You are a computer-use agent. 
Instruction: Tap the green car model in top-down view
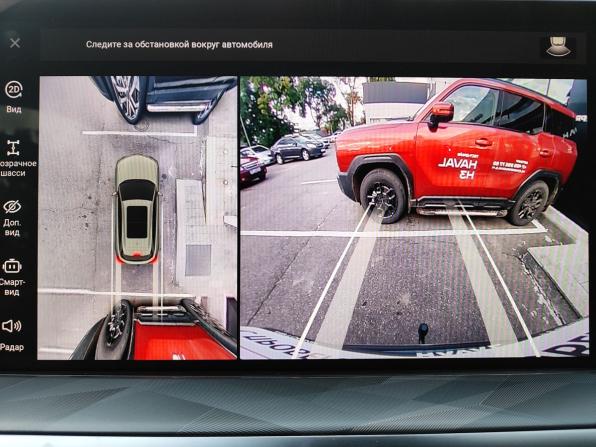pyautogui.click(x=137, y=209)
